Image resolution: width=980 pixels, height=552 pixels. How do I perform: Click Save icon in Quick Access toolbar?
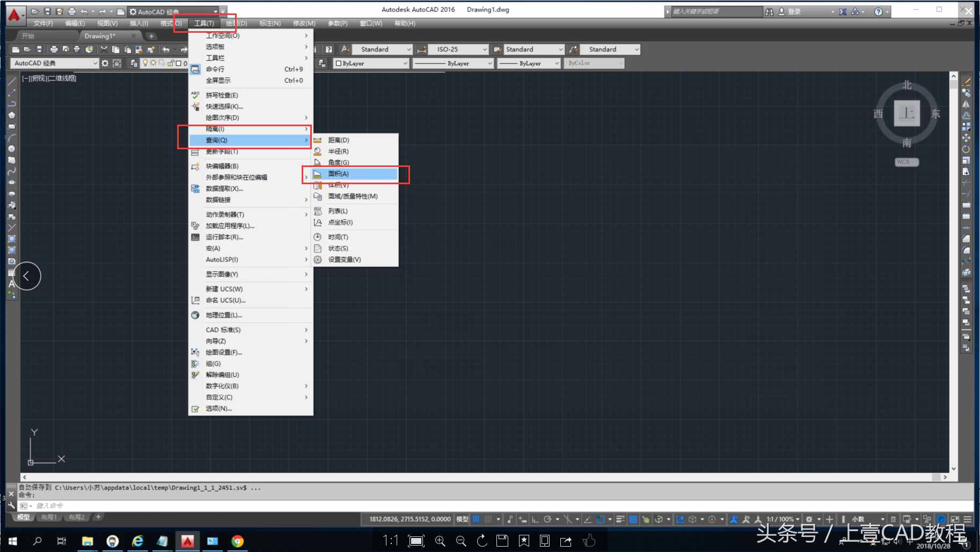point(47,11)
